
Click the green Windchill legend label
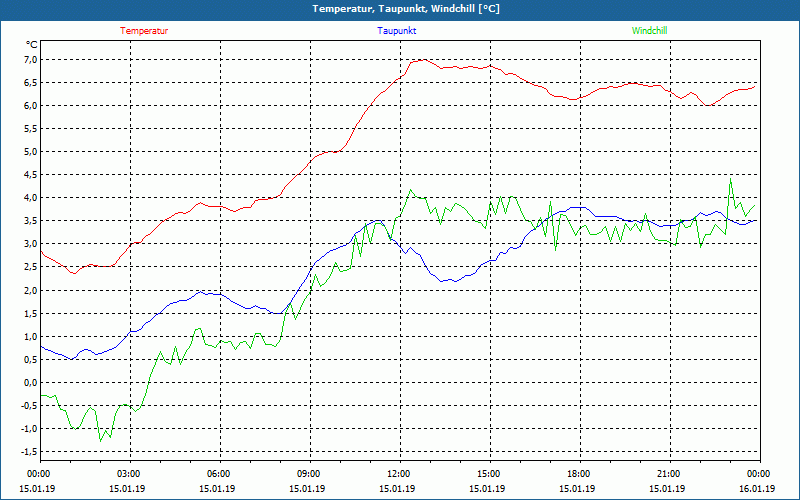pyautogui.click(x=649, y=31)
